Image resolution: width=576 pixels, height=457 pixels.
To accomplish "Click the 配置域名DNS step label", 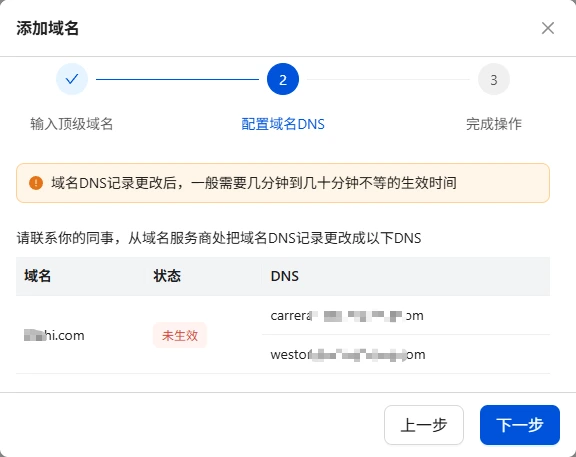I will (x=283, y=124).
